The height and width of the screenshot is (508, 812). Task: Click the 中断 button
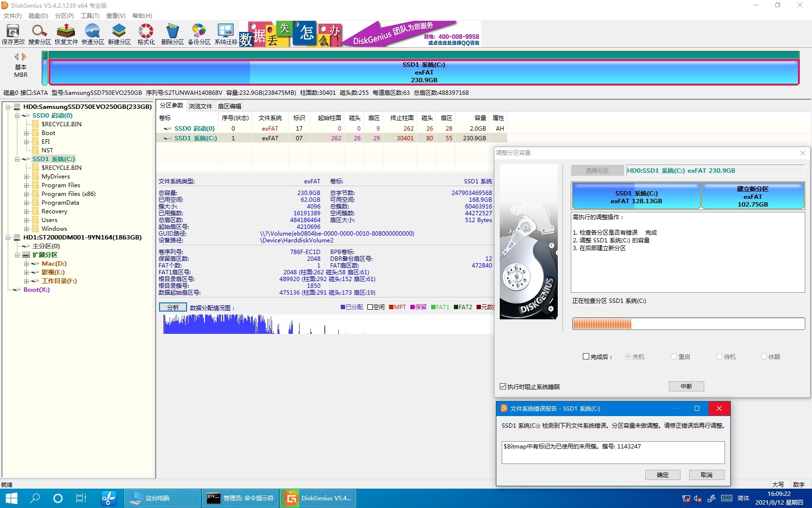tap(686, 386)
